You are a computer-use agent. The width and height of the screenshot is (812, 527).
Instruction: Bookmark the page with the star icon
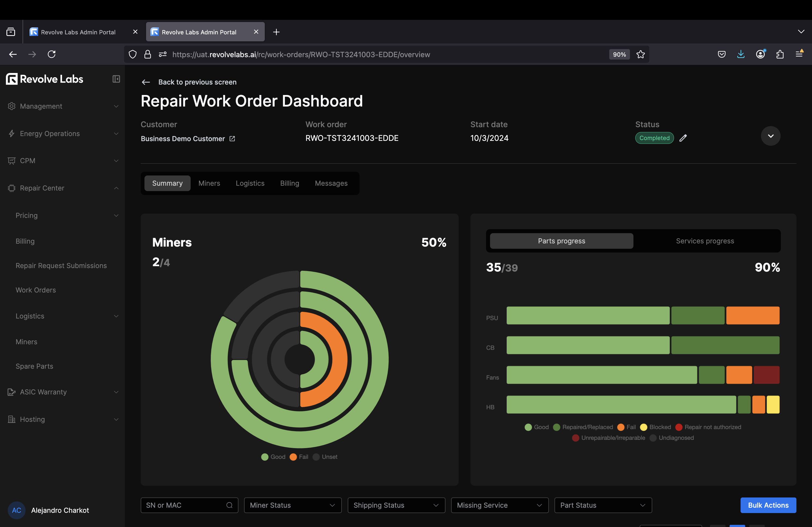[x=640, y=54]
